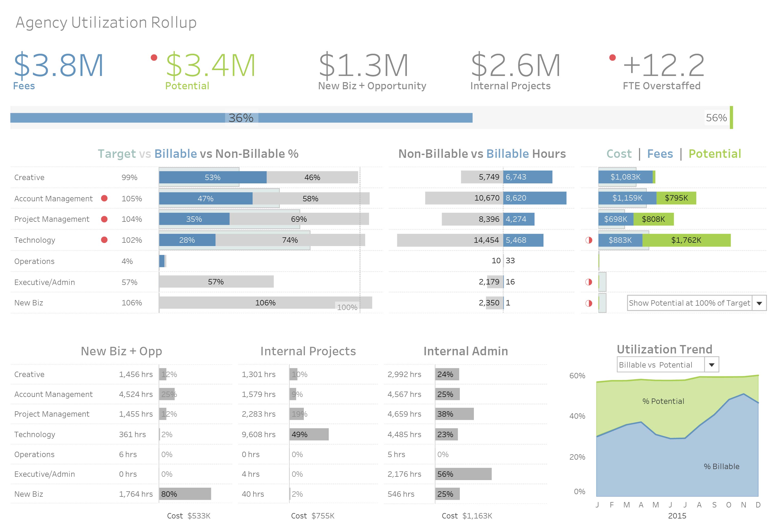Click half-circle indicator on Executive/Admin cost row
This screenshot has height=532, width=781.
coord(589,282)
